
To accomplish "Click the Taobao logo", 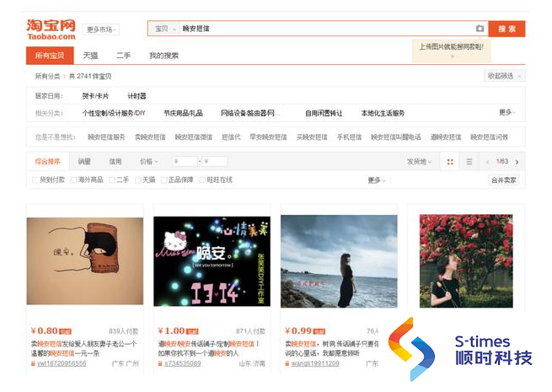I will tap(51, 30).
